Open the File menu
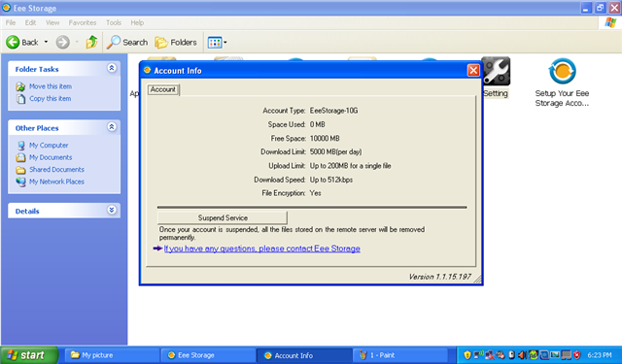The height and width of the screenshot is (364, 622). [11, 22]
